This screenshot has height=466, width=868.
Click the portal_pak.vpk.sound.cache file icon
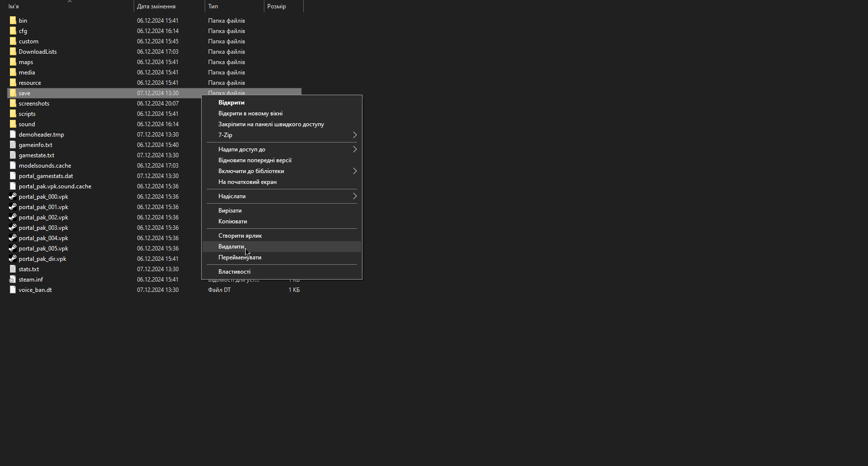[13, 186]
